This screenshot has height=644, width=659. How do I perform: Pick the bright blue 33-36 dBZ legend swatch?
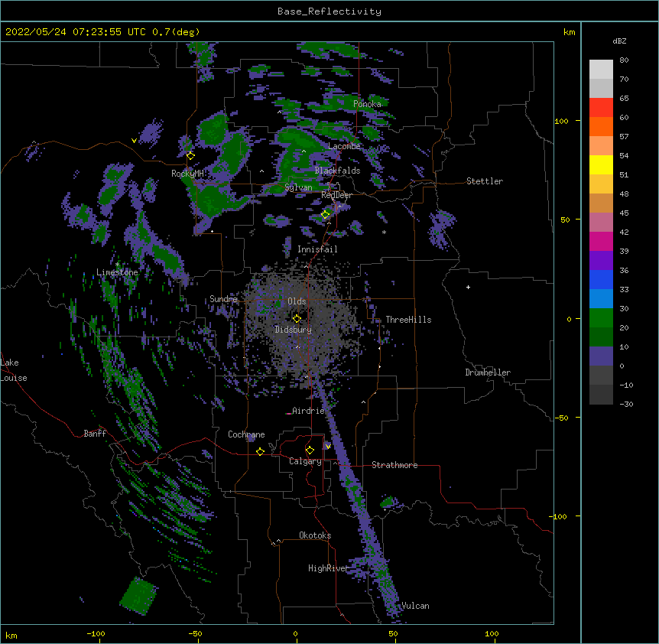coord(601,279)
